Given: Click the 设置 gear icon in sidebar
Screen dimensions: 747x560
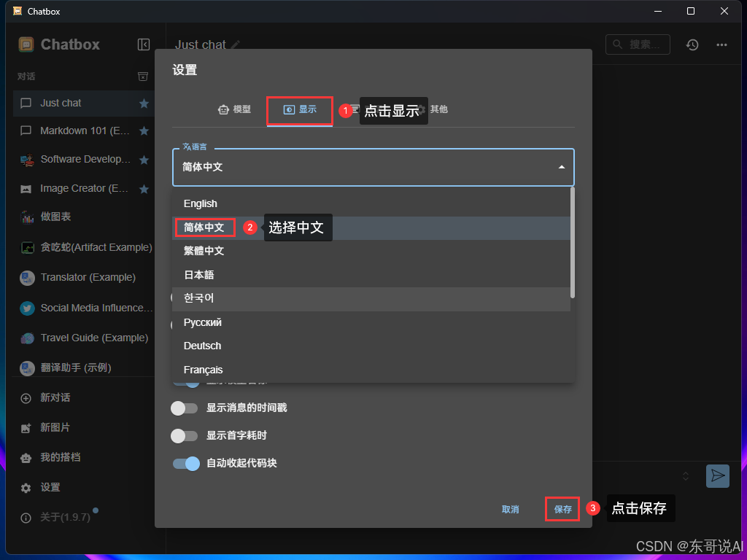Looking at the screenshot, I should (x=26, y=488).
